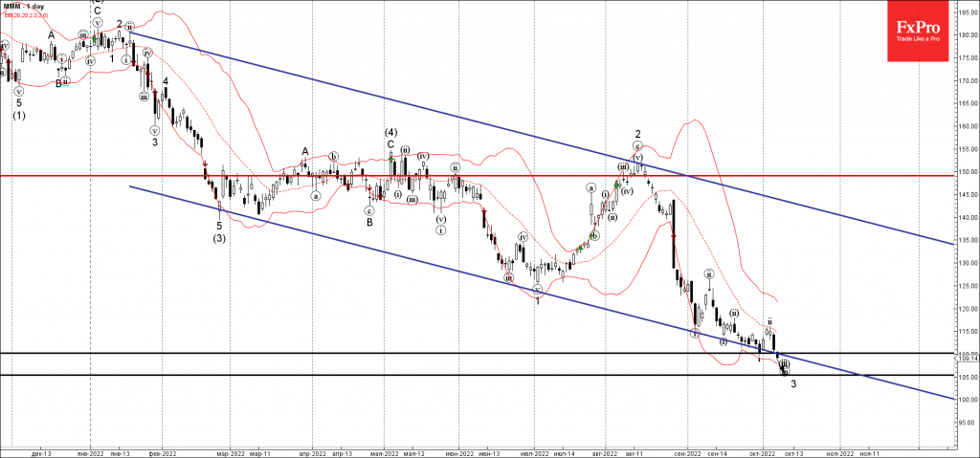Click the green arrow marker under wave (4) C

(x=391, y=156)
